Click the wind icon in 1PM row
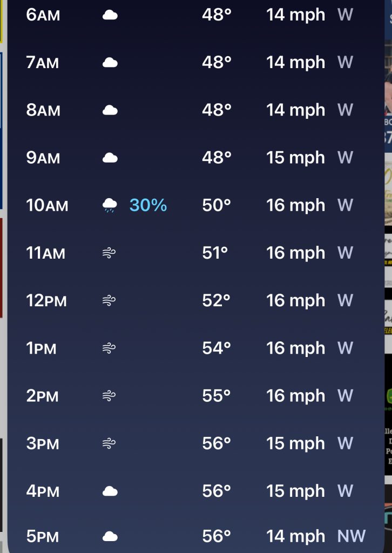392x553 pixels. (110, 348)
